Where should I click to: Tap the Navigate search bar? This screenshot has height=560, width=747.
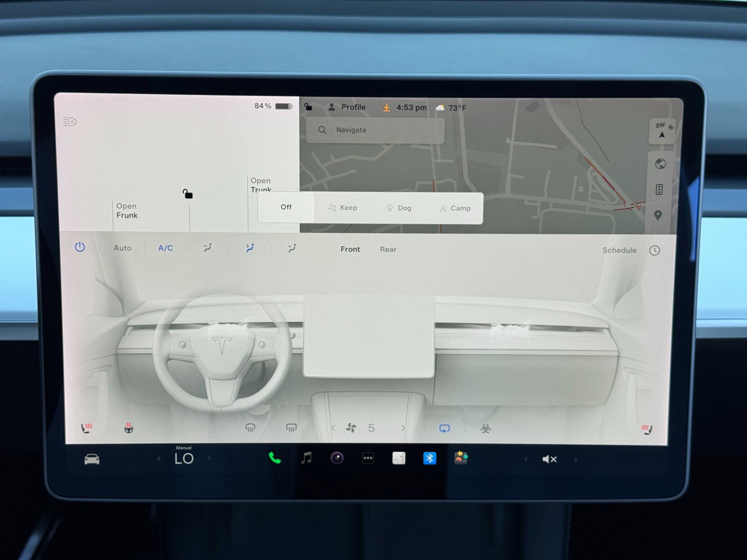373,130
